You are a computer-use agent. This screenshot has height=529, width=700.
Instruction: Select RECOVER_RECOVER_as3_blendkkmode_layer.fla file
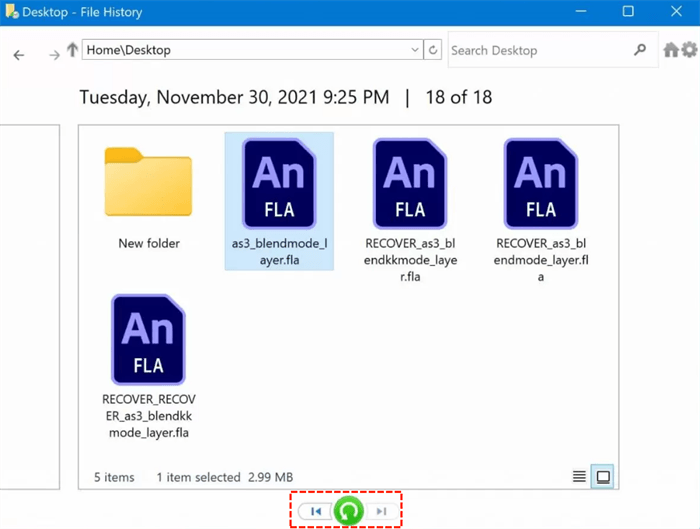(148, 367)
